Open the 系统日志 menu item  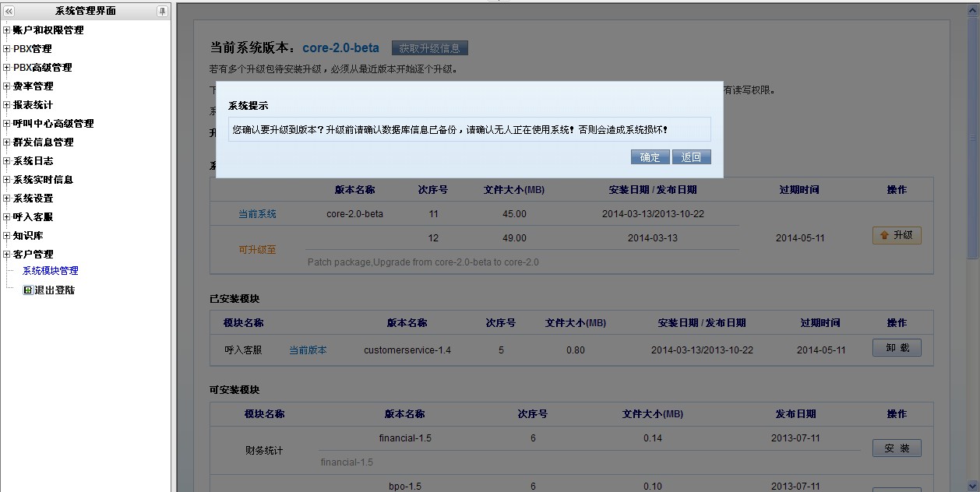pos(33,161)
